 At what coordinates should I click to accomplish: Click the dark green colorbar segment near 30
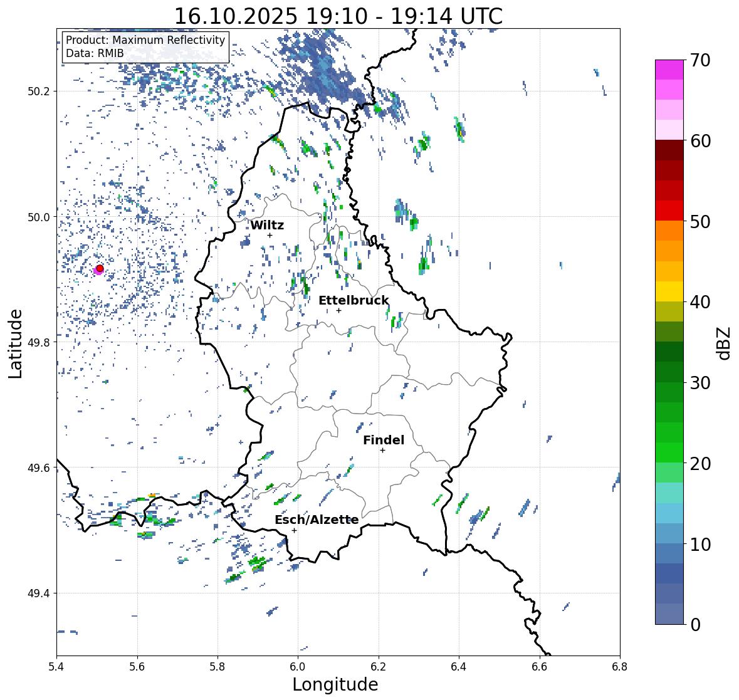tap(669, 372)
